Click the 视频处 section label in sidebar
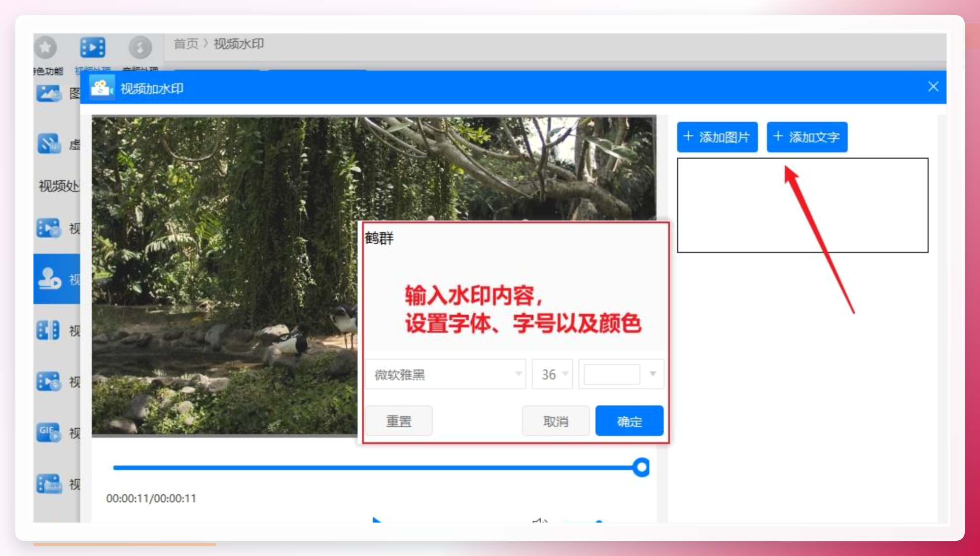The height and width of the screenshot is (556, 980). (x=59, y=186)
